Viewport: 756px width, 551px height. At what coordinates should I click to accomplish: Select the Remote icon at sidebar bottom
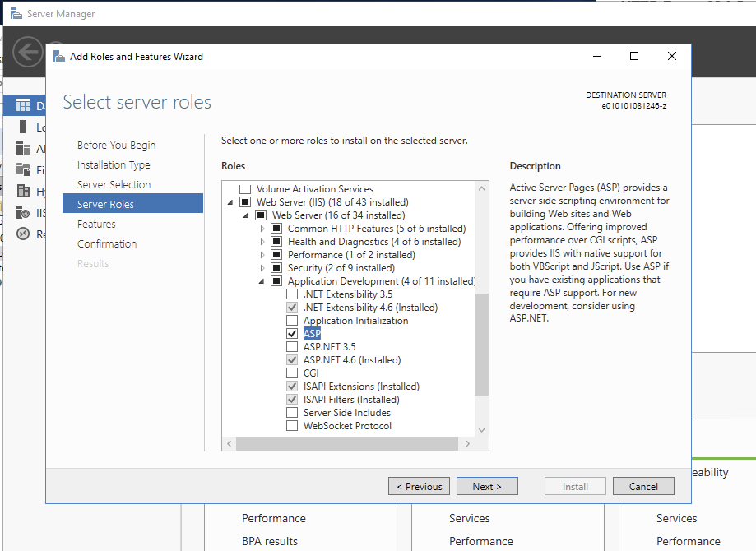point(23,234)
